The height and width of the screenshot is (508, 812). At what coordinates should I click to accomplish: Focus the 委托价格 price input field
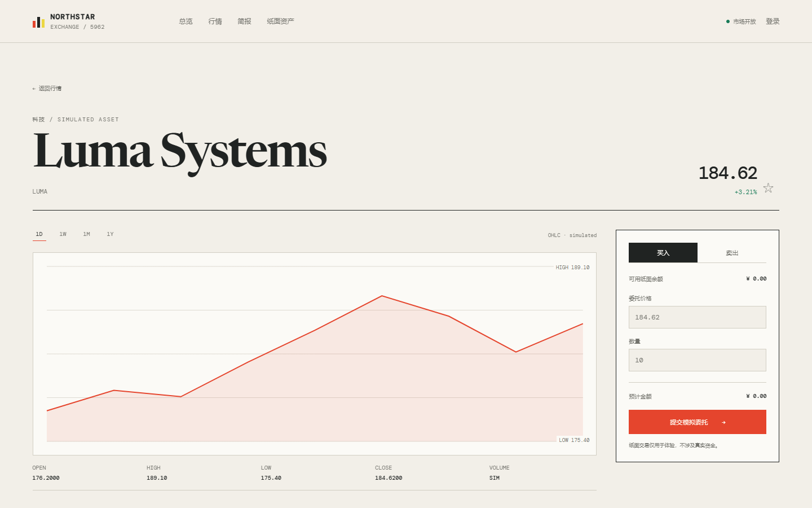pyautogui.click(x=698, y=317)
